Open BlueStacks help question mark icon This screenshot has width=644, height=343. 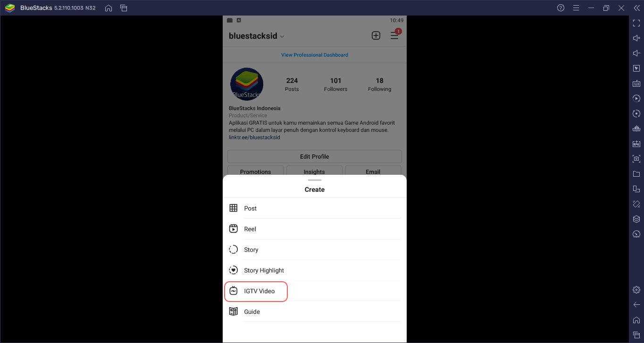click(560, 8)
